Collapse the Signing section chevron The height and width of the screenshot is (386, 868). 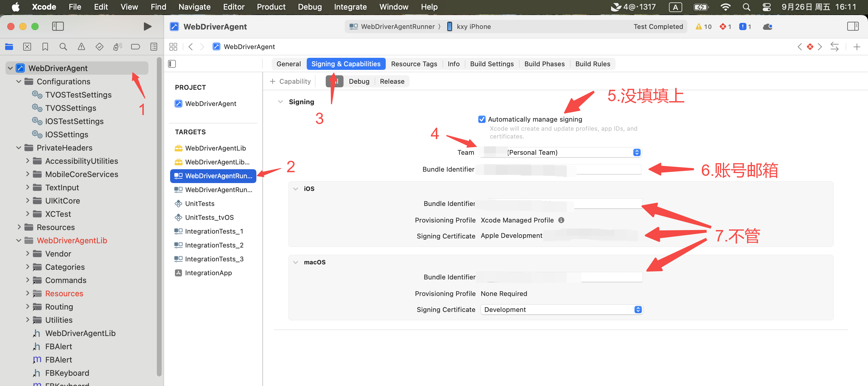point(280,102)
